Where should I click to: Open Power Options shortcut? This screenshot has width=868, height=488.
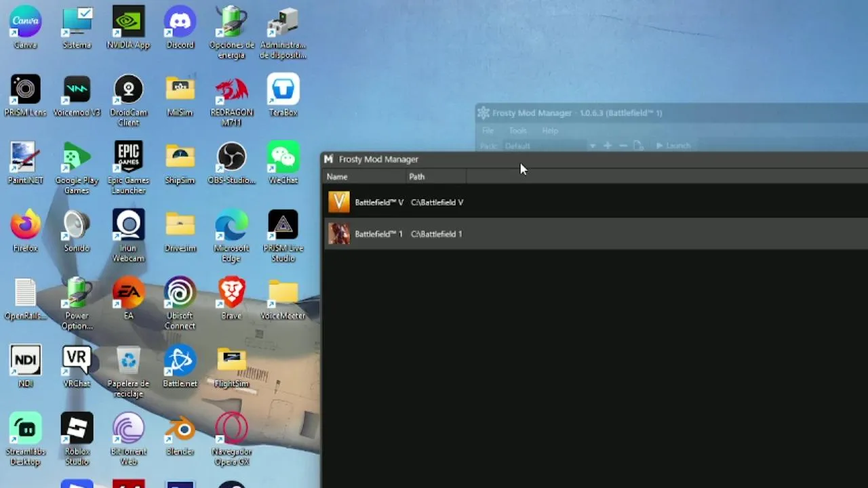click(77, 304)
